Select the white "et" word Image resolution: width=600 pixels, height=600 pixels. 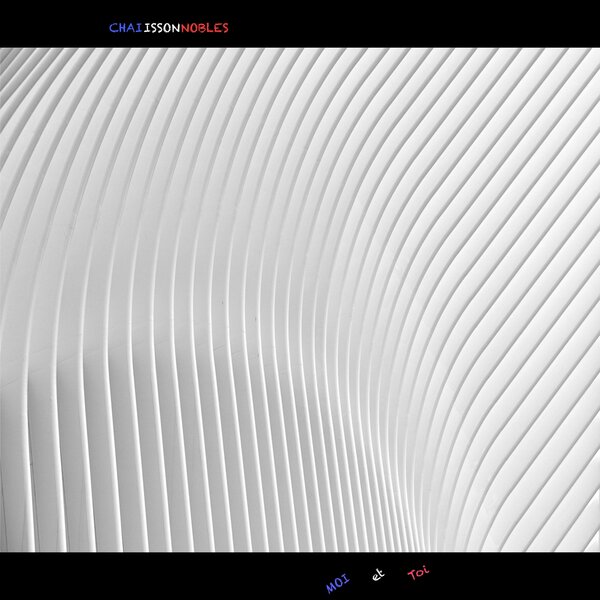pyautogui.click(x=377, y=577)
